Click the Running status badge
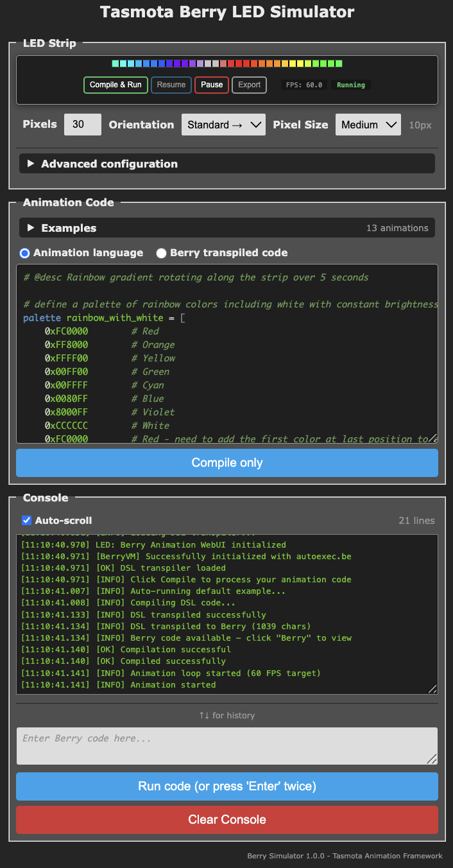 point(350,84)
